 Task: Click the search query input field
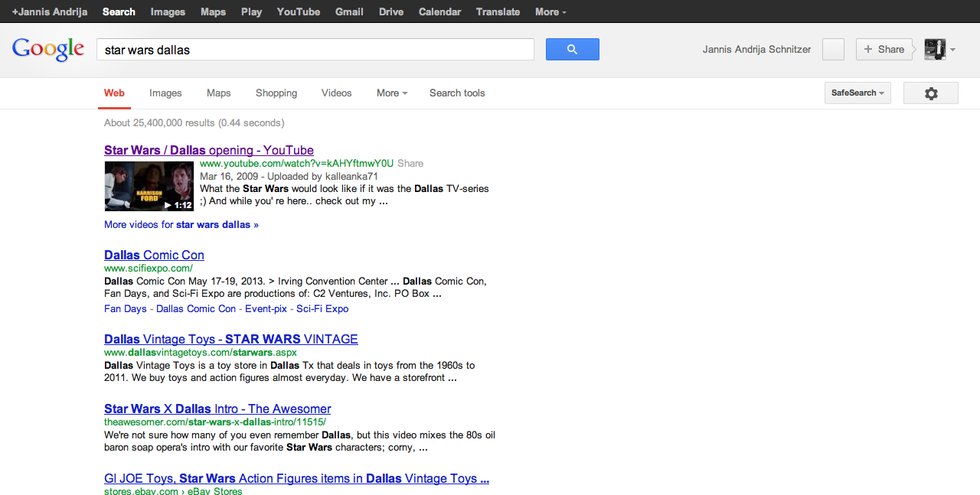[x=315, y=50]
